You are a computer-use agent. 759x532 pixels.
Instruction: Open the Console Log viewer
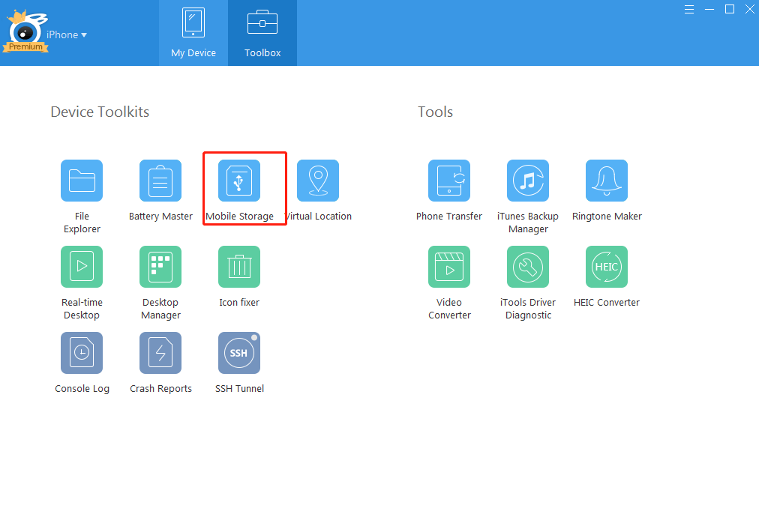82,352
